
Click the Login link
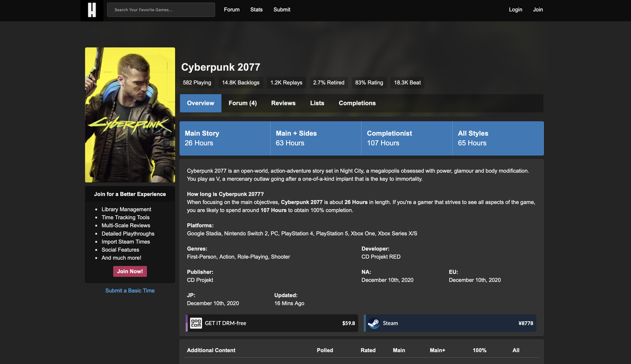click(x=515, y=9)
